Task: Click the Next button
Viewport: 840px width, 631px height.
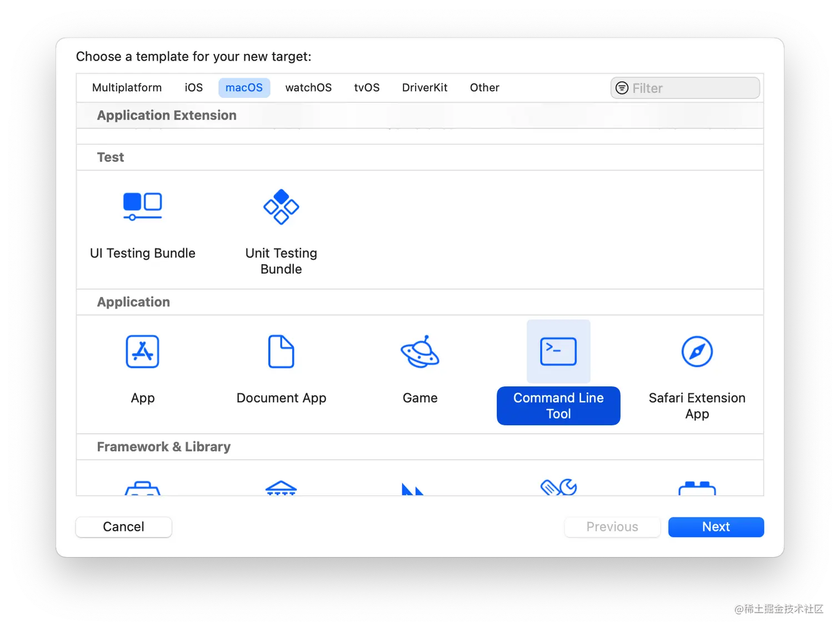Action: coord(716,527)
